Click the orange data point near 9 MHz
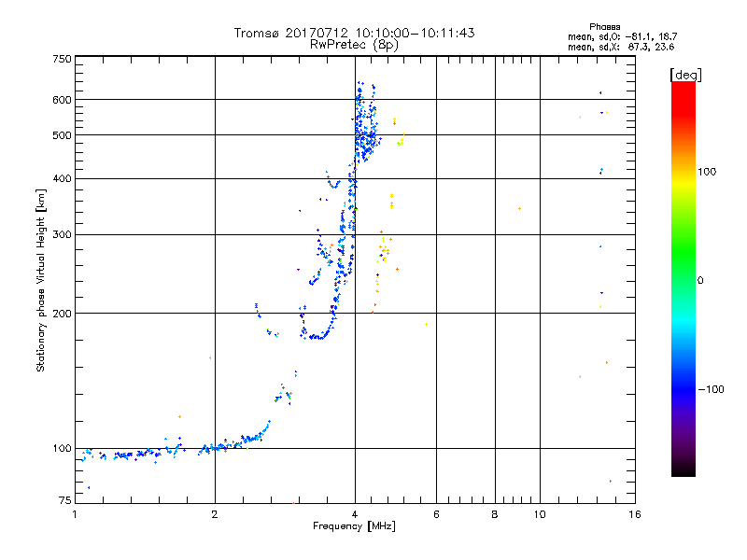Image resolution: width=747 pixels, height=560 pixels. pyautogui.click(x=519, y=208)
